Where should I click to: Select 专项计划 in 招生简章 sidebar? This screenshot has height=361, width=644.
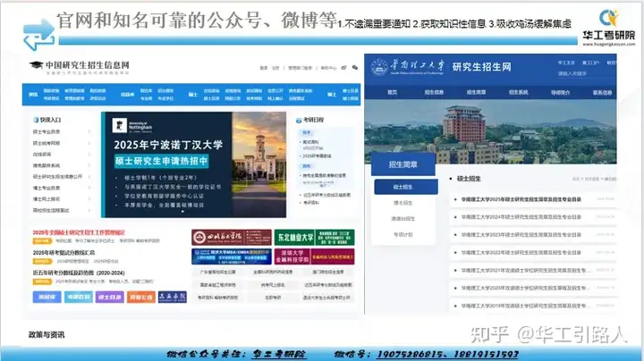coord(402,235)
